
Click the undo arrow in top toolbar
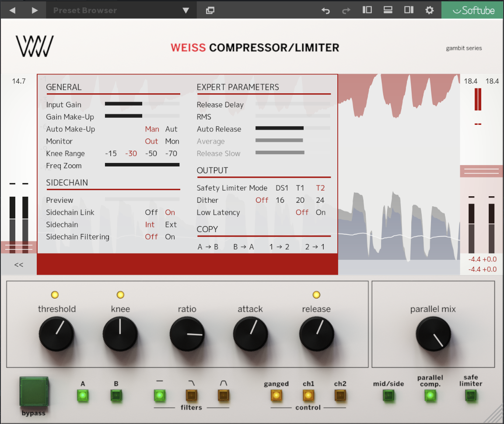coord(325,10)
